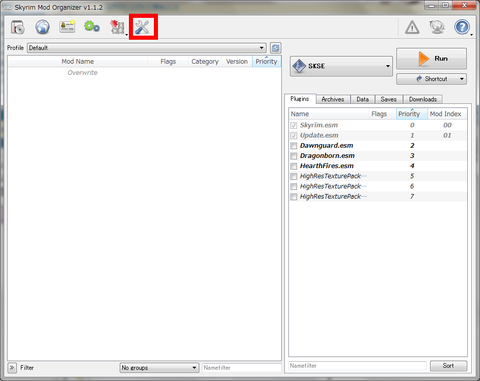Open the No groups dropdown

point(159,368)
